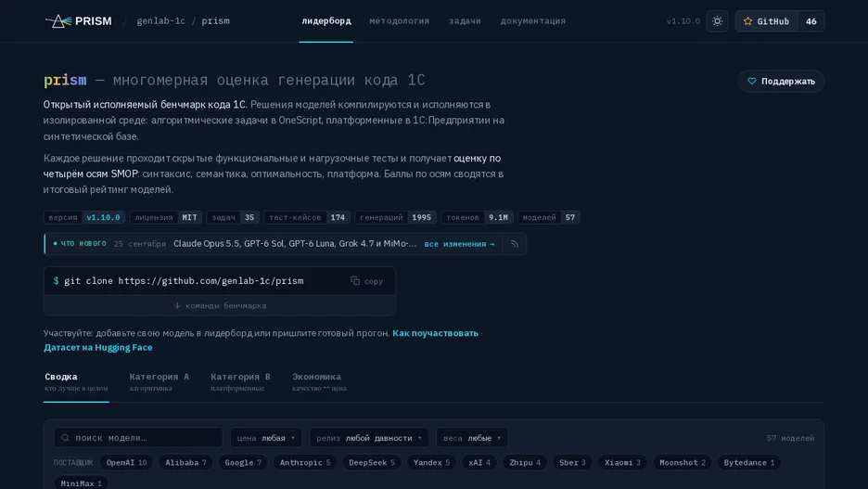Image resolution: width=868 pixels, height=489 pixels.
Task: Click GitHub stars count 46
Action: coord(811,21)
